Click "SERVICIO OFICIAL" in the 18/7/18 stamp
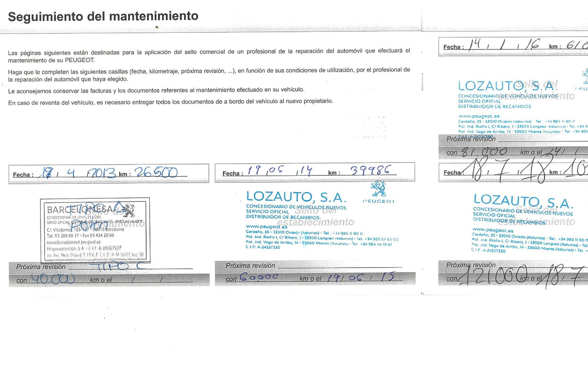This screenshot has height=386, width=588. [494, 215]
